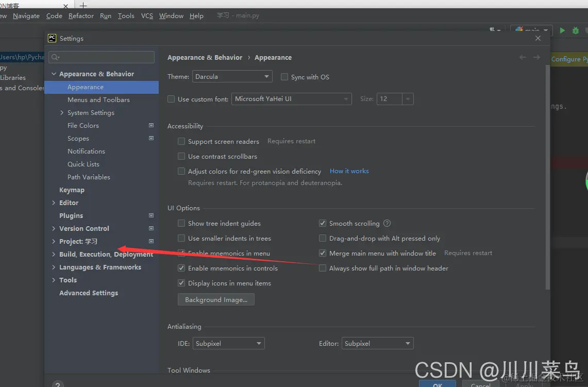
Task: Click project-level icon beside Plugins
Action: tap(151, 215)
